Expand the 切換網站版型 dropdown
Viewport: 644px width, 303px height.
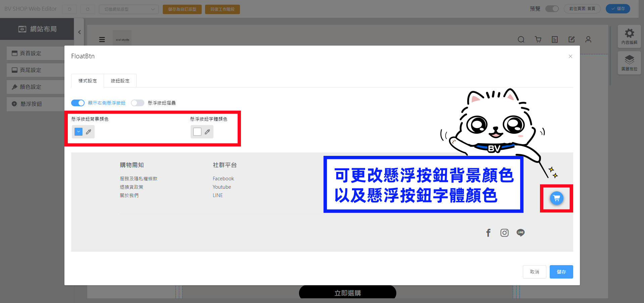click(129, 9)
